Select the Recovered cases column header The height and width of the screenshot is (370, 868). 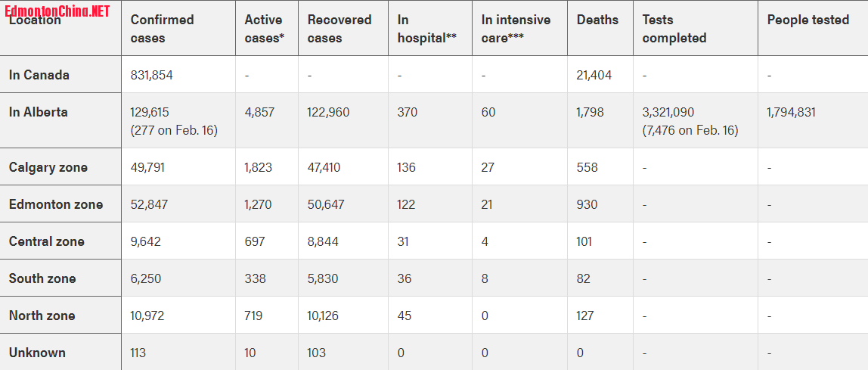click(x=339, y=29)
